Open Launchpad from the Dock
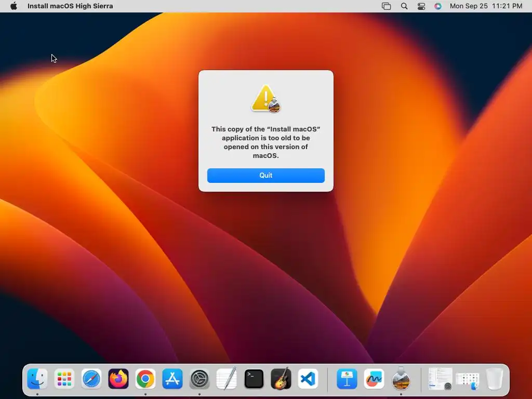The height and width of the screenshot is (399, 532). [x=64, y=379]
